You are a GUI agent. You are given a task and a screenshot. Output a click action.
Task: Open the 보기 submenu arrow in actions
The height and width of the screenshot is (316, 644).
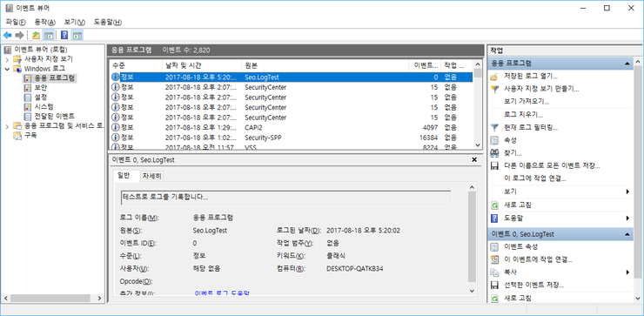(628, 192)
